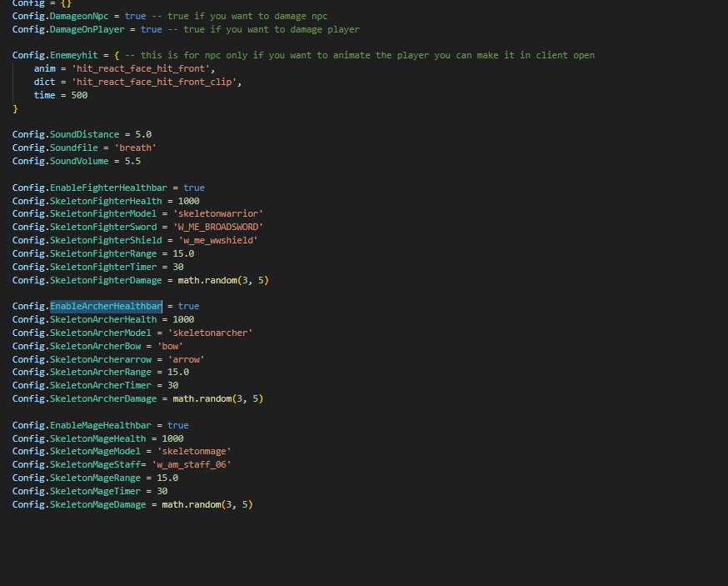Image resolution: width=728 pixels, height=586 pixels.
Task: Click the true value of DamageOnPlayer
Action: point(151,29)
